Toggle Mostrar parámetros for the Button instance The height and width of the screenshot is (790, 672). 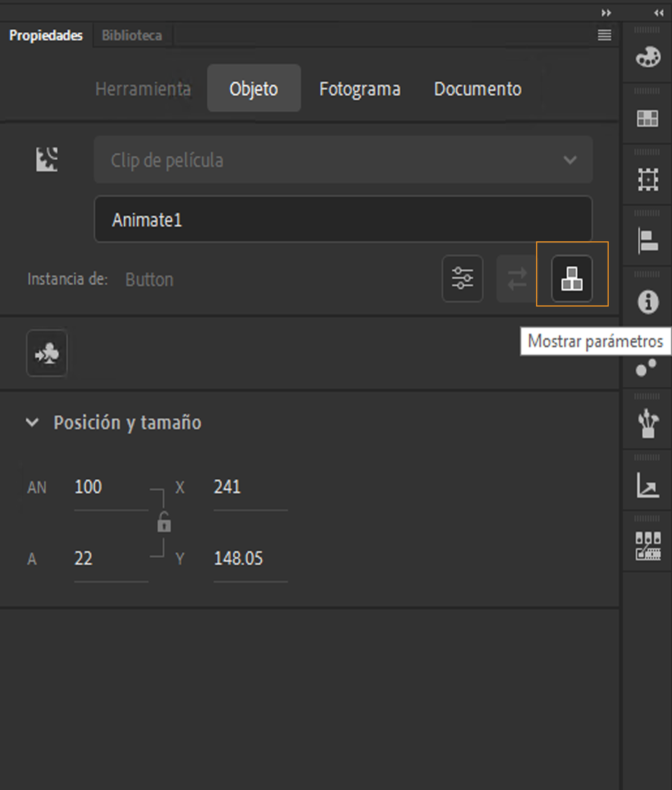point(571,279)
